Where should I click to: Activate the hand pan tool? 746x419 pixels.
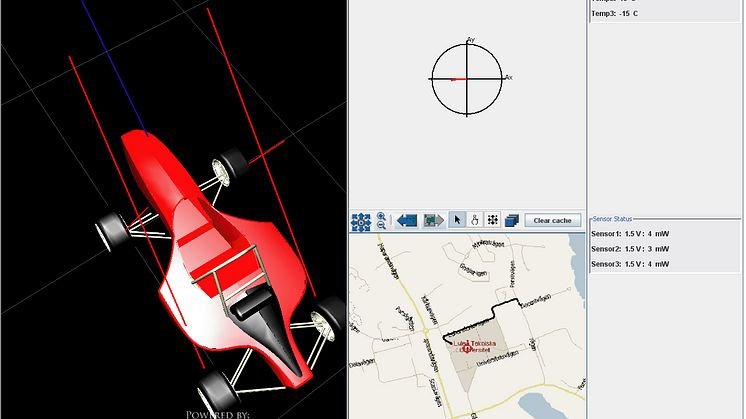475,221
